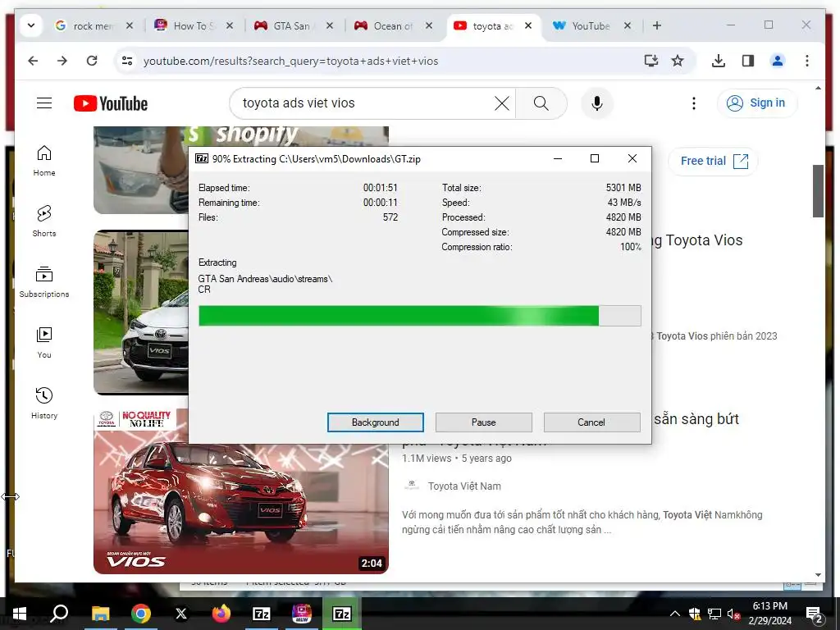Open the Chrome profile avatar
Screen dimensions: 840x630
click(x=778, y=61)
